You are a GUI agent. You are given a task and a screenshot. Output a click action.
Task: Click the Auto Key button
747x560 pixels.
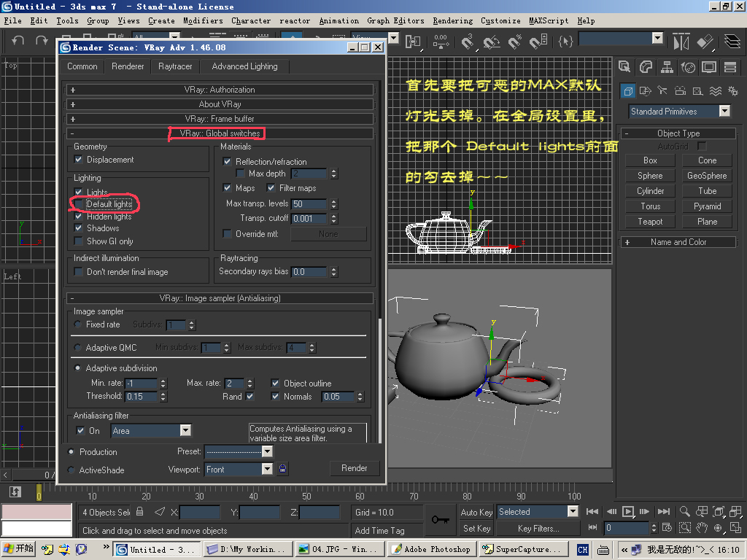pyautogui.click(x=476, y=512)
